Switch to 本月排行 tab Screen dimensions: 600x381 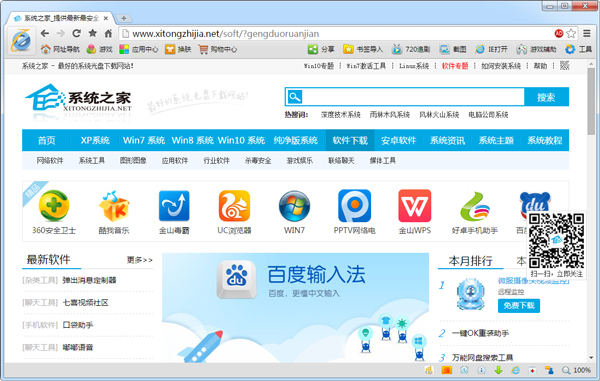(x=470, y=261)
